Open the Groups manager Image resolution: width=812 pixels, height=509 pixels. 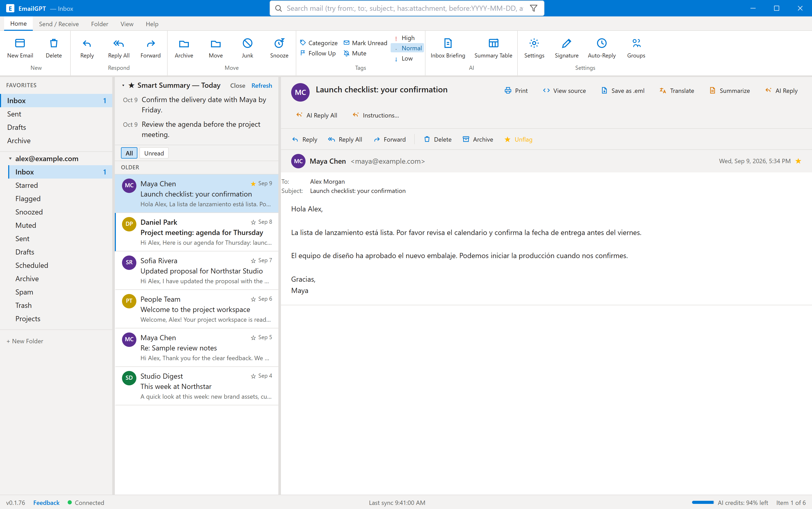point(636,48)
